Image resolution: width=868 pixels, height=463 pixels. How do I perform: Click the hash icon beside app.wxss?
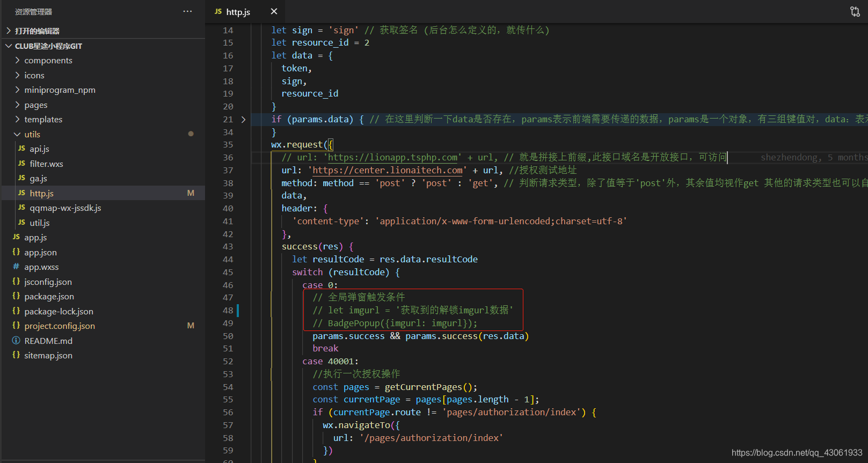16,266
